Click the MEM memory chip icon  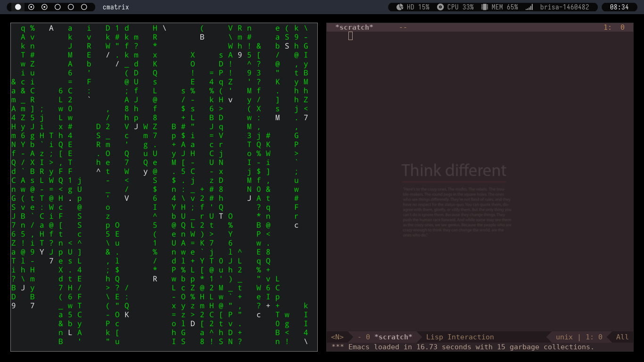(x=484, y=7)
